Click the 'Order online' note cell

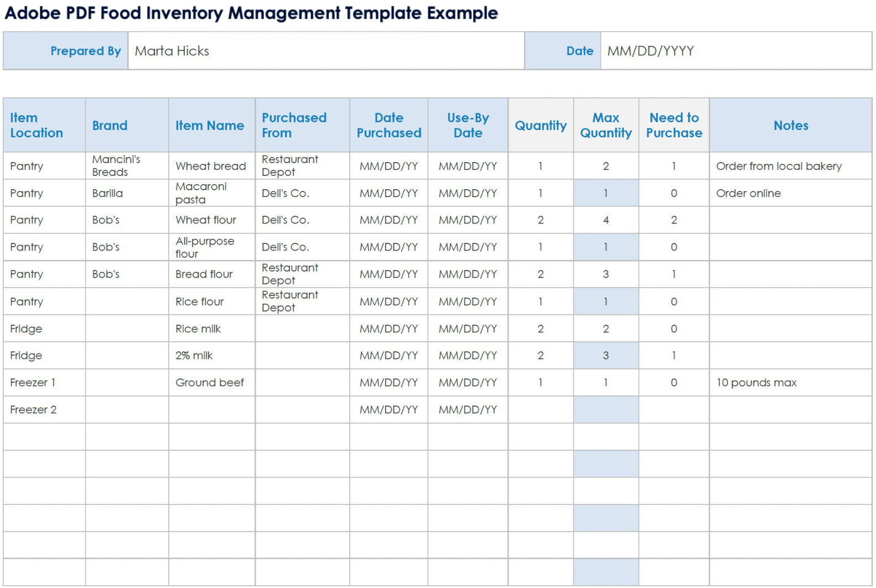click(x=790, y=193)
